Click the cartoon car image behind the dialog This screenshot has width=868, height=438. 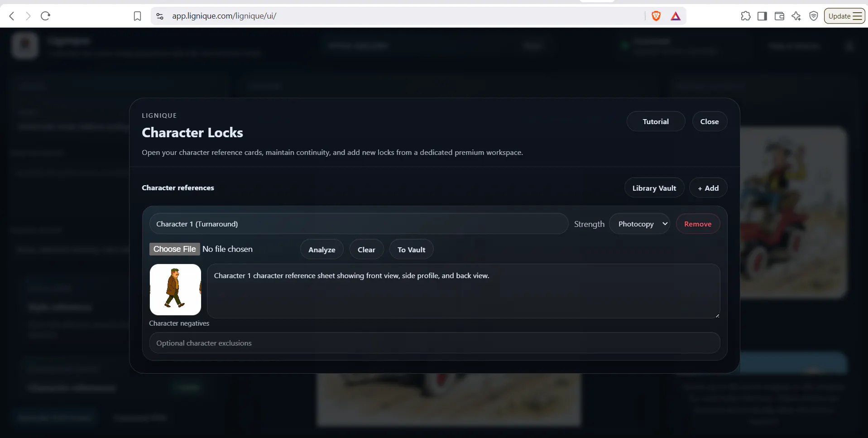[x=793, y=212]
